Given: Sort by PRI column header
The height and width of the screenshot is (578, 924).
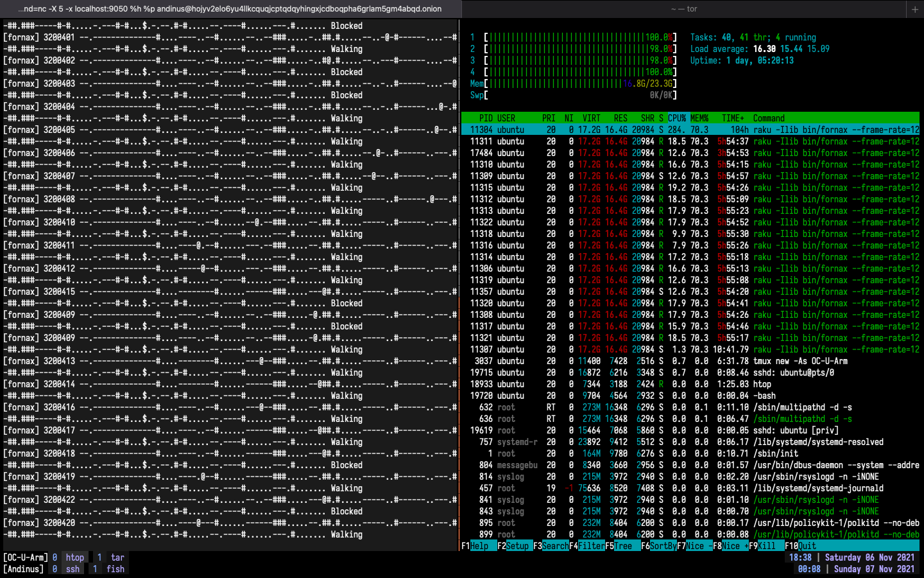Looking at the screenshot, I should pos(549,118).
